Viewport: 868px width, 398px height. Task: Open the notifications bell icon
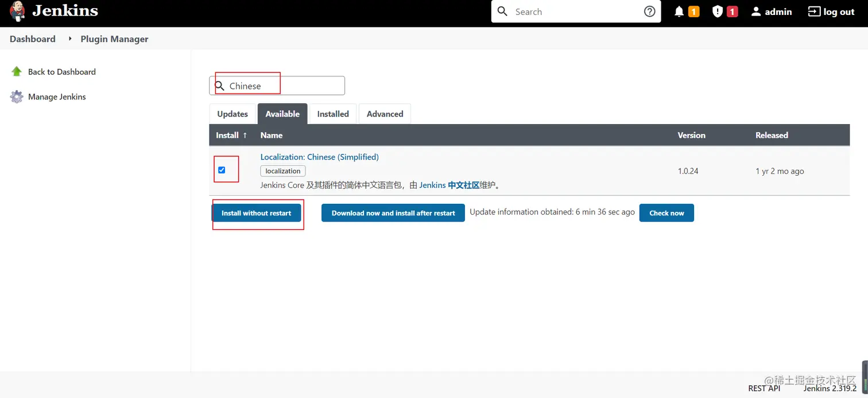[679, 11]
